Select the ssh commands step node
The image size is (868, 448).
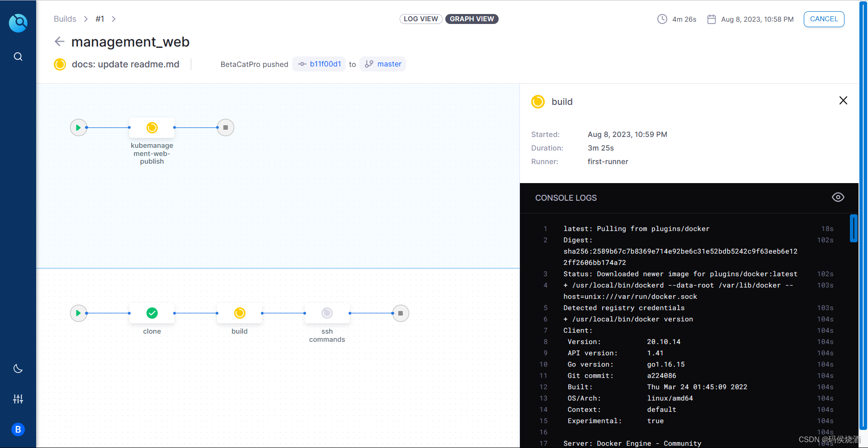tap(327, 313)
